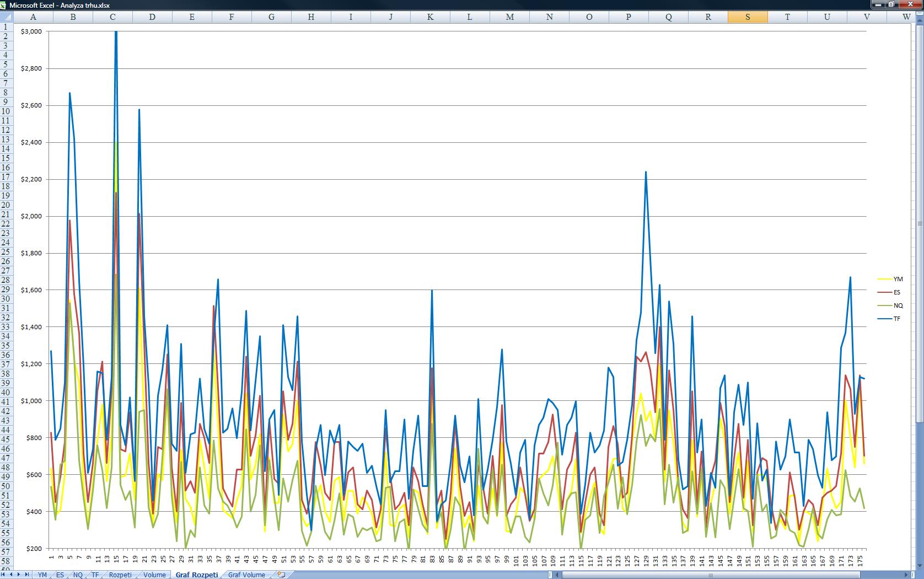Click the $1,600 axis label
This screenshot has height=579, width=924.
pyautogui.click(x=31, y=290)
